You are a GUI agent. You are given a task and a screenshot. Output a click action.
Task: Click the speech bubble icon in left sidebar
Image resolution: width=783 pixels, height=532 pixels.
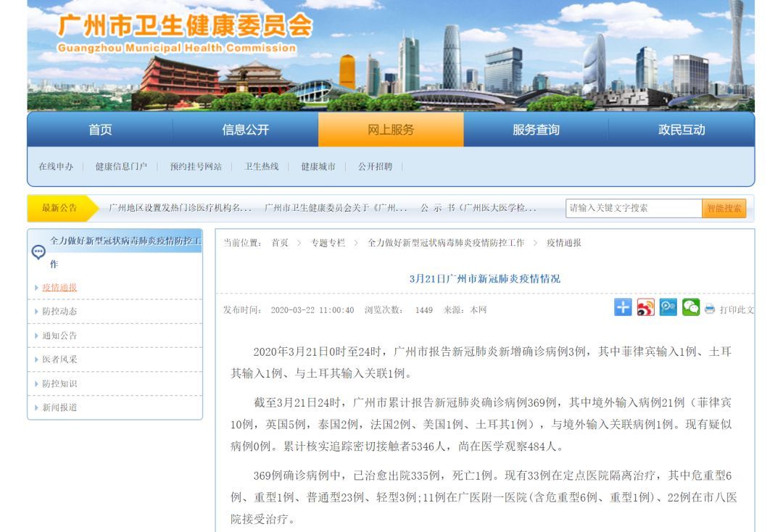tap(37, 252)
